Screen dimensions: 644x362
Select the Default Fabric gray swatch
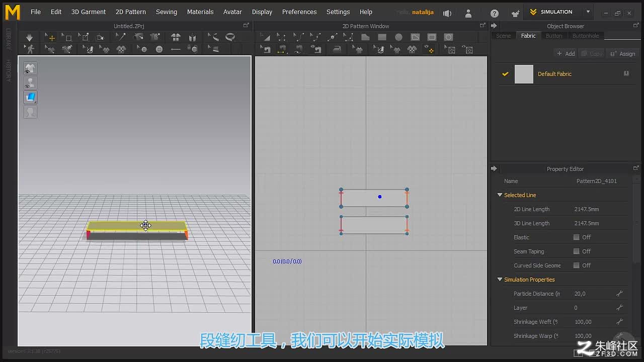[x=524, y=74]
